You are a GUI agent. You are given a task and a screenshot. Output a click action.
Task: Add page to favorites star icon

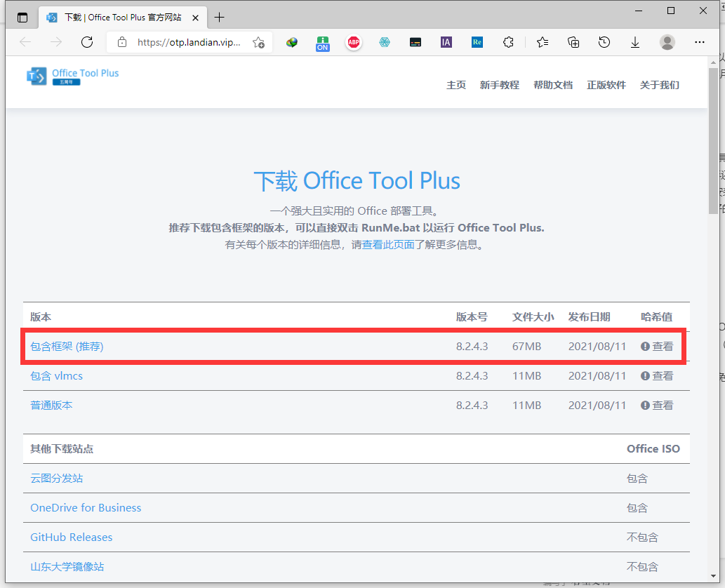[258, 42]
